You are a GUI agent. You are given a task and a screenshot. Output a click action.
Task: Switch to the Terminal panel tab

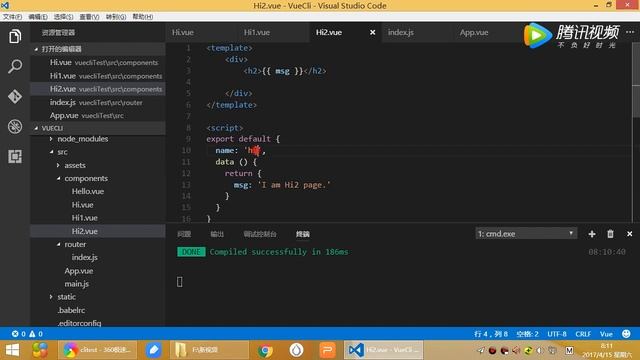(x=303, y=234)
